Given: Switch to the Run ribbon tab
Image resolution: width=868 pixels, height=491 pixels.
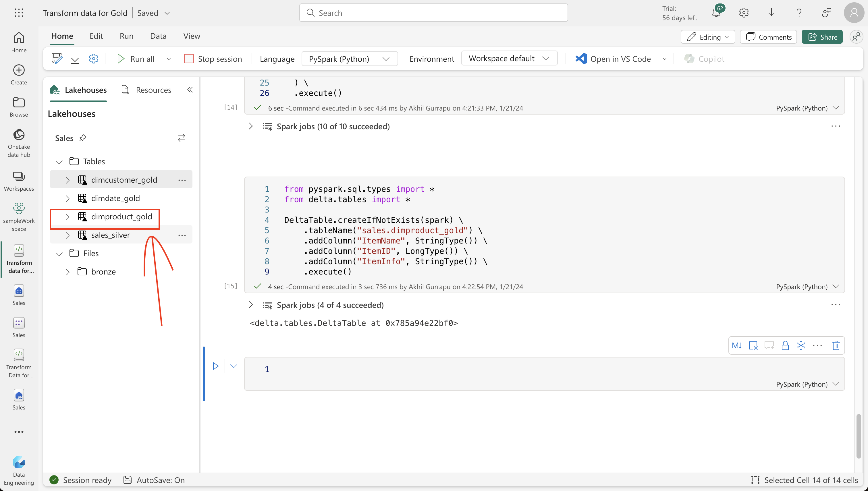Looking at the screenshot, I should tap(126, 36).
